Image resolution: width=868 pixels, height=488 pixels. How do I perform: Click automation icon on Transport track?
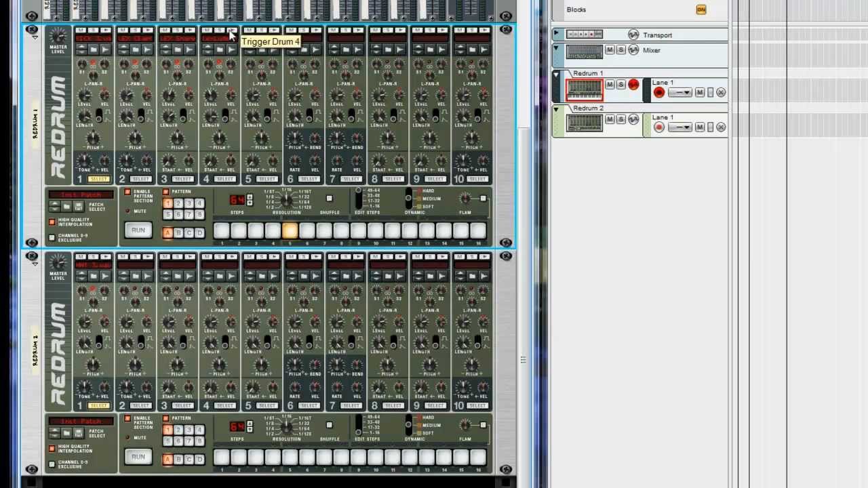[x=633, y=35]
